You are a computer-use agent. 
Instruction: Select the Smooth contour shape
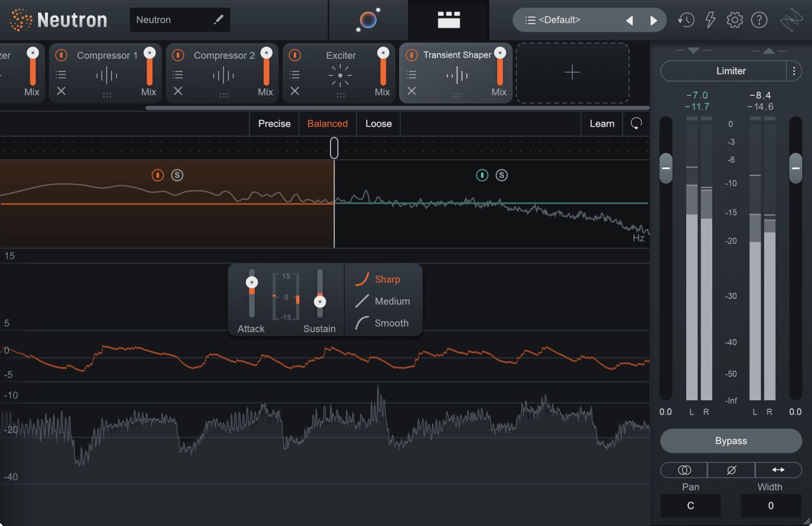(382, 323)
